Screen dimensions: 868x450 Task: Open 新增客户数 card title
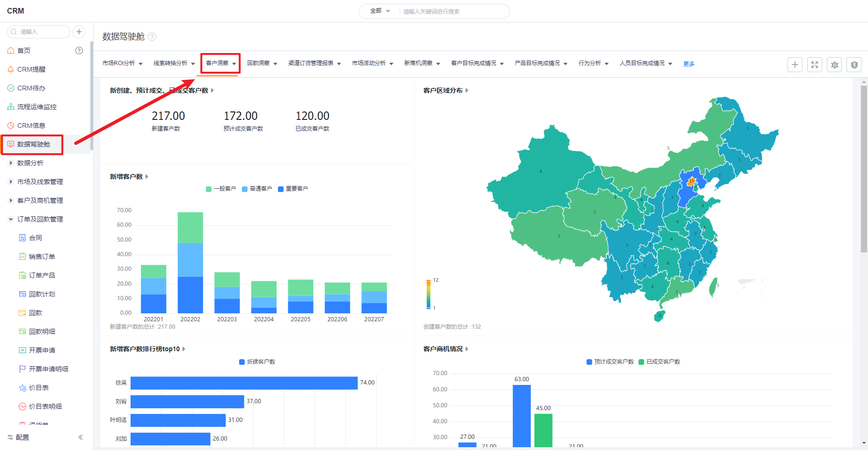(x=126, y=177)
